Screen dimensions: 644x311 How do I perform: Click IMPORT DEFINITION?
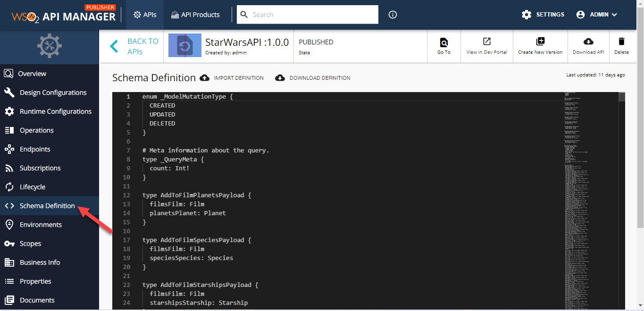coord(232,77)
